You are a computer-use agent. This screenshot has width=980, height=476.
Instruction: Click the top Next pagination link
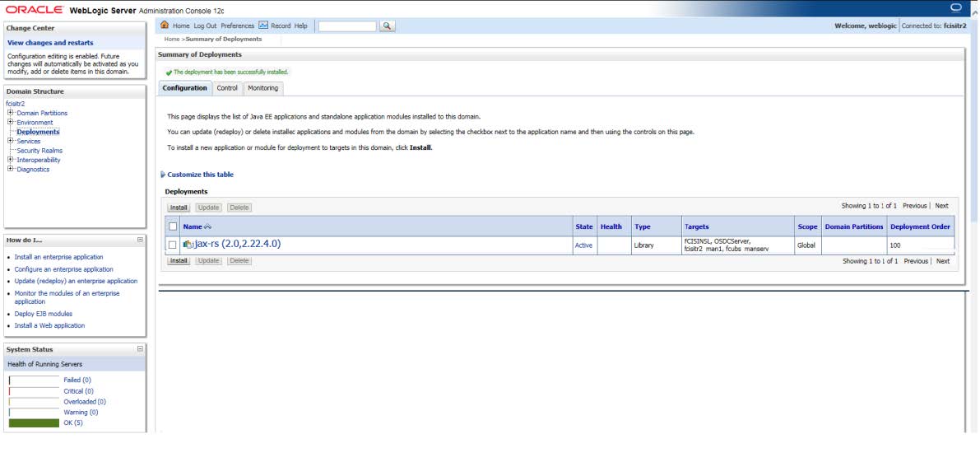(x=942, y=206)
